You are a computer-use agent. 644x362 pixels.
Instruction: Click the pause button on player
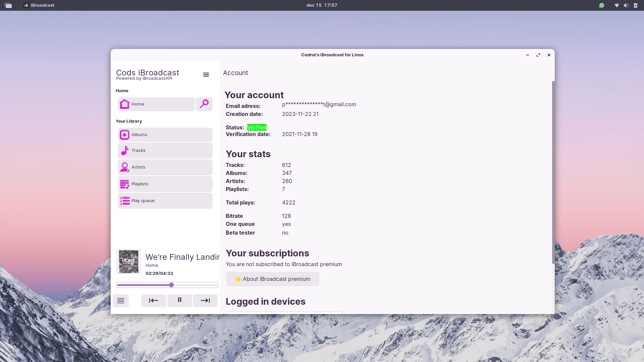tap(179, 301)
